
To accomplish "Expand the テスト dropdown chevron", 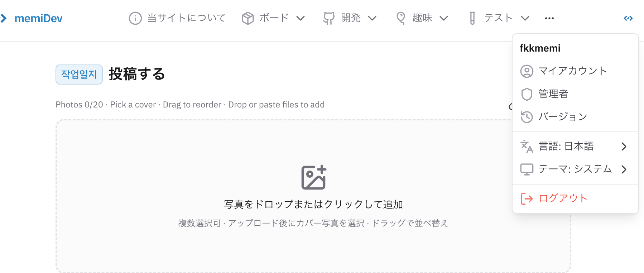I will pyautogui.click(x=525, y=18).
